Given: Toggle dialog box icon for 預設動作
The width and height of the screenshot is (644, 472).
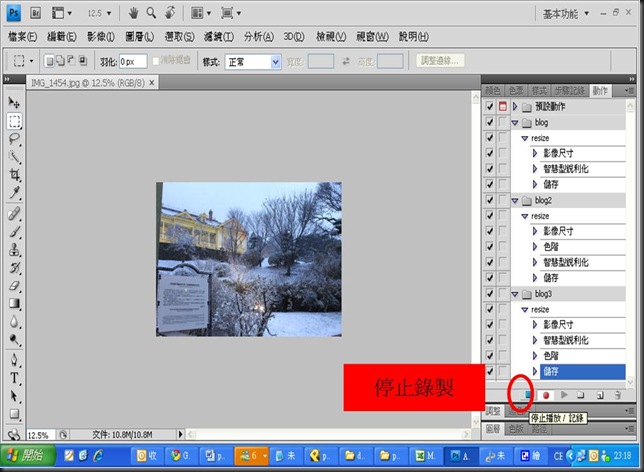Looking at the screenshot, I should click(x=503, y=107).
